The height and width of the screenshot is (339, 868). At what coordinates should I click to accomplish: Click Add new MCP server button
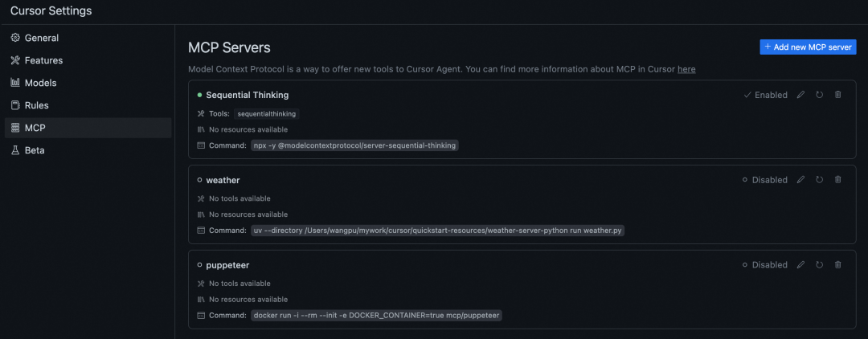[x=809, y=47]
